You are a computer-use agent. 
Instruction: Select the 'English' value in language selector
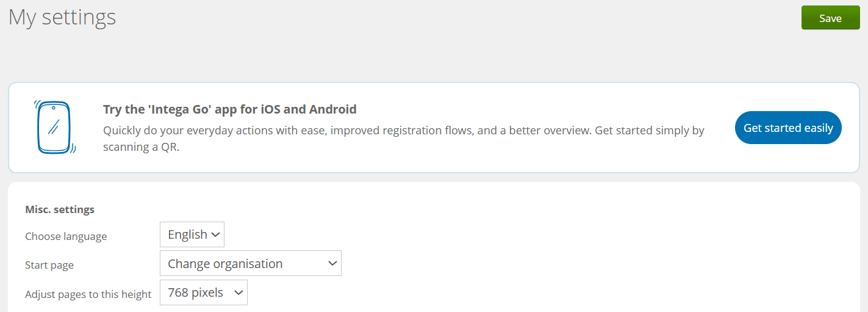pos(187,235)
